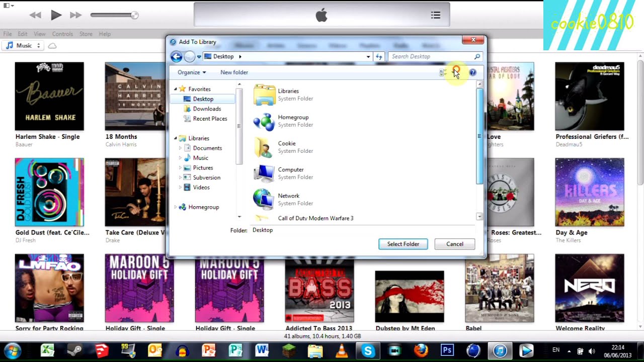Collapse the Libraries tree group

tap(176, 138)
